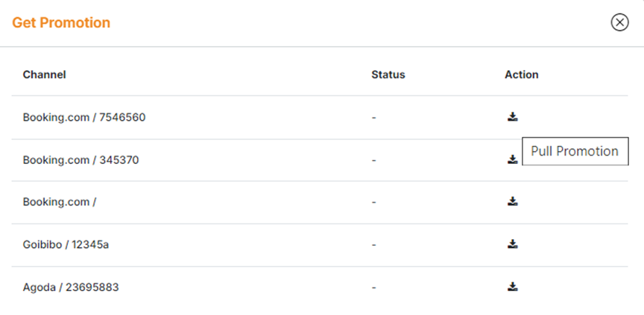The width and height of the screenshot is (644, 315).
Task: Select the Booking.com / 7546560 channel name
Action: [x=84, y=117]
